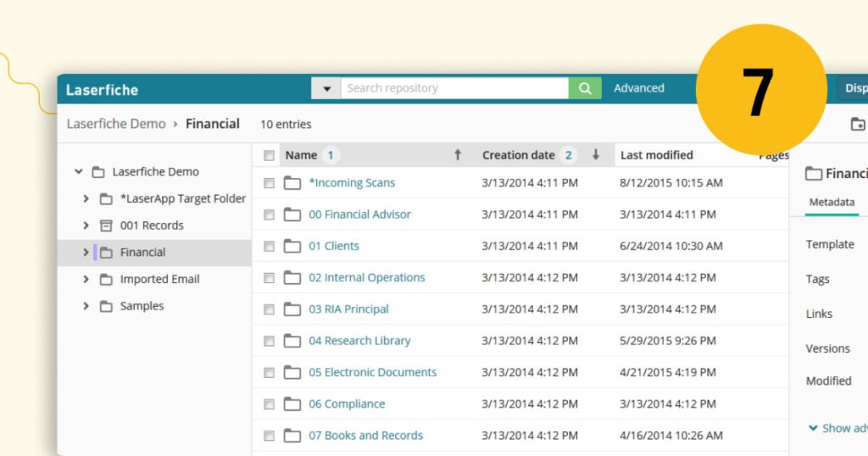
Task: Open the 05 Electronic Documents folder link
Action: click(372, 373)
